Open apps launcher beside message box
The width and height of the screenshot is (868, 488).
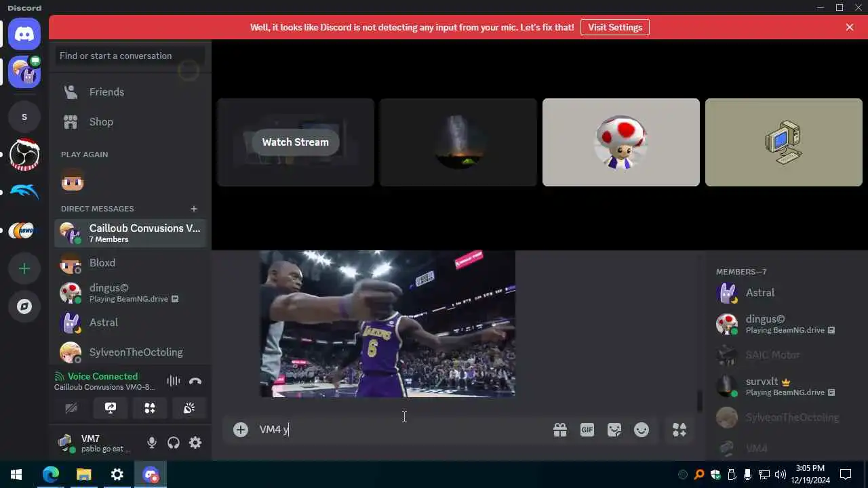(x=679, y=430)
